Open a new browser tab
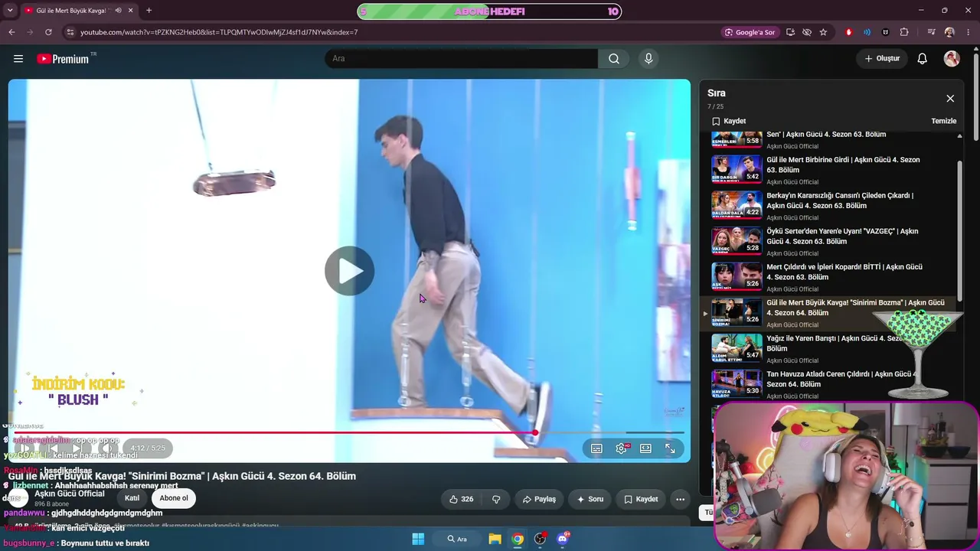 click(149, 11)
